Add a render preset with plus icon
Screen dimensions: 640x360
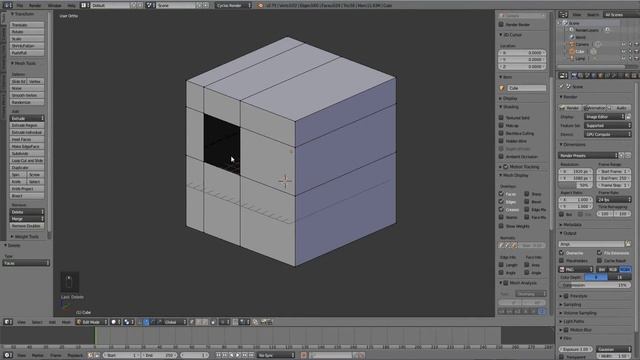(x=621, y=155)
